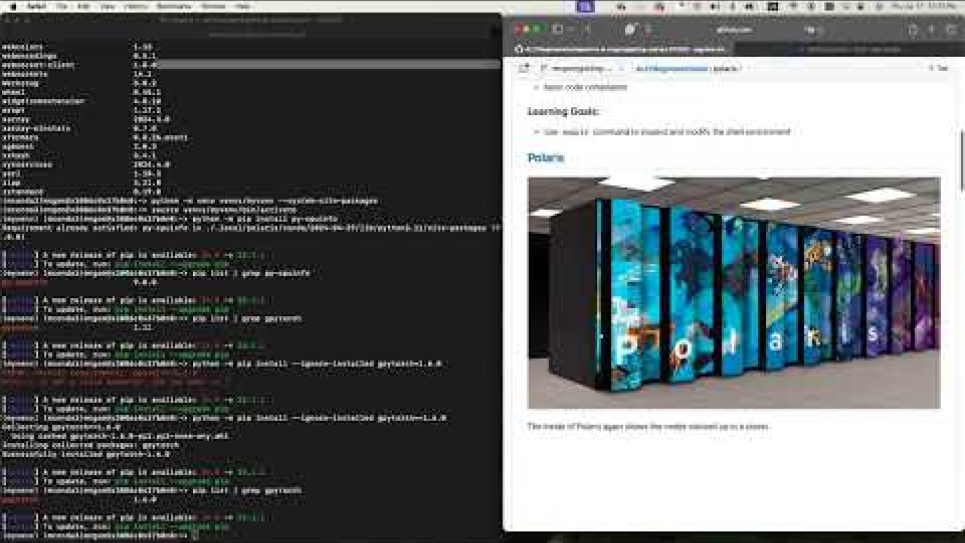The width and height of the screenshot is (965, 543).
Task: Toggle the GitHub file tree panel icon
Action: click(524, 68)
